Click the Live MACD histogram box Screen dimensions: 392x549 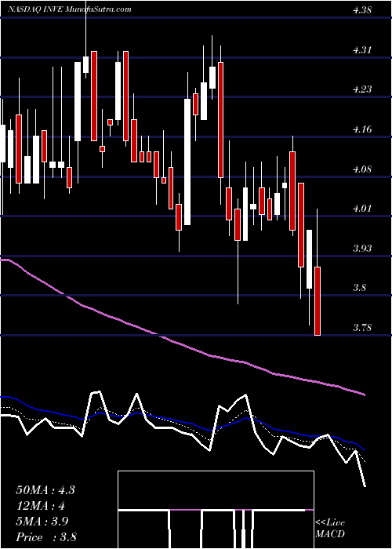(x=216, y=510)
